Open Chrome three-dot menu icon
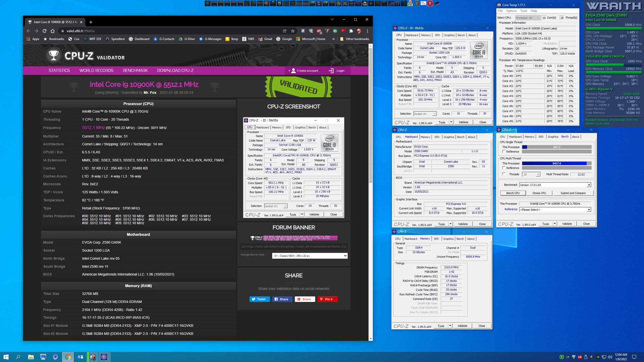 pyautogui.click(x=367, y=31)
